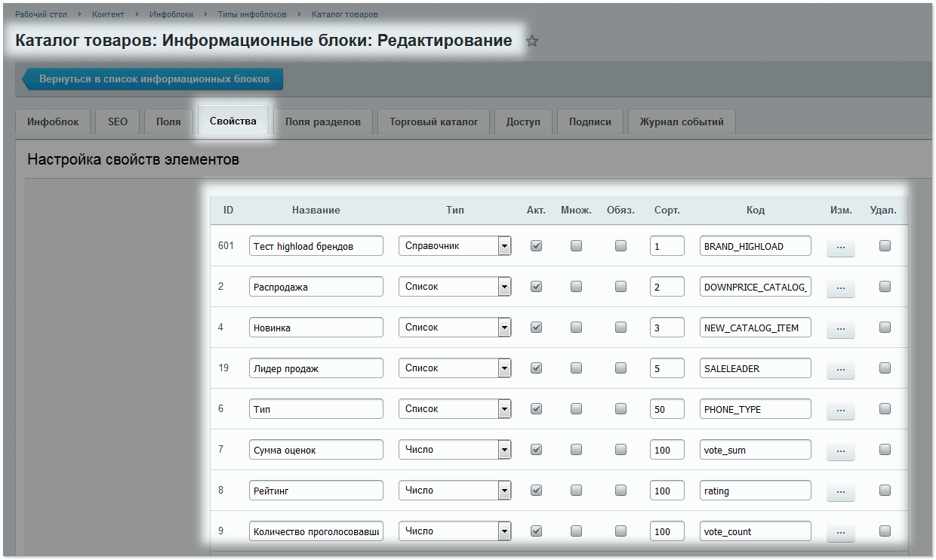The image size is (936, 560).
Task: Edit name field Количество проголосовавших
Action: point(316,531)
